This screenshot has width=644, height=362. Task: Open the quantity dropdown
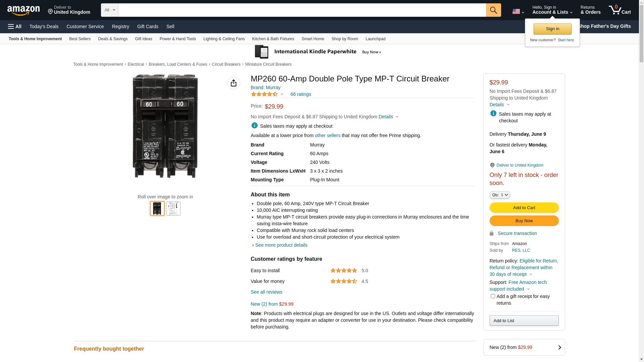coord(499,195)
